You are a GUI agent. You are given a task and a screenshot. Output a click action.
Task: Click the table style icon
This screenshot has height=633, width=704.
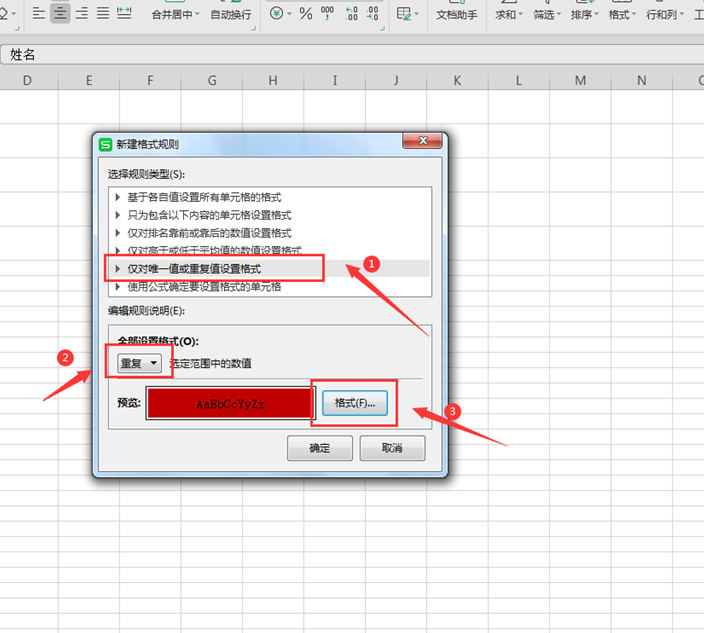(x=404, y=14)
